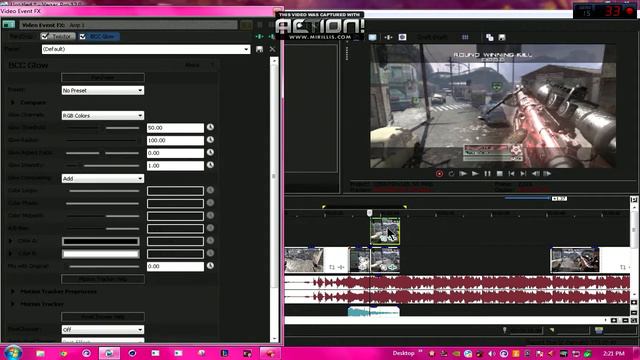This screenshot has height=360, width=640.
Task: Click the preview on external monitor icon
Action: [372, 37]
